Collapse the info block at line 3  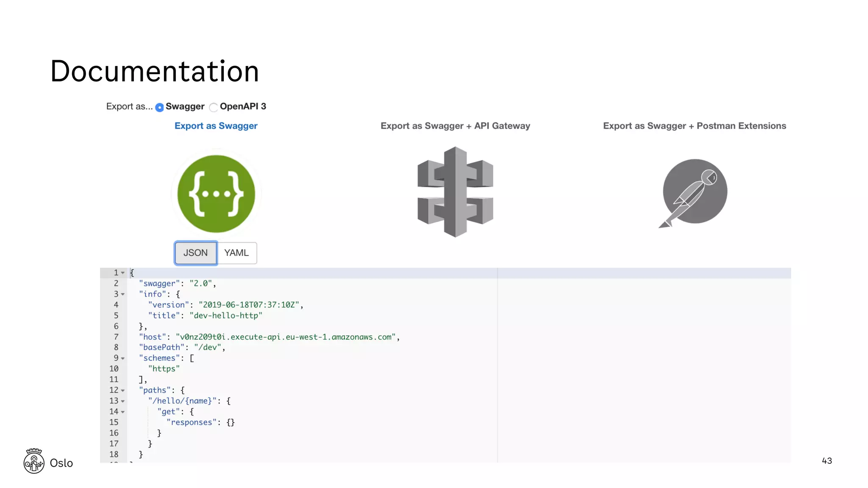pyautogui.click(x=123, y=294)
